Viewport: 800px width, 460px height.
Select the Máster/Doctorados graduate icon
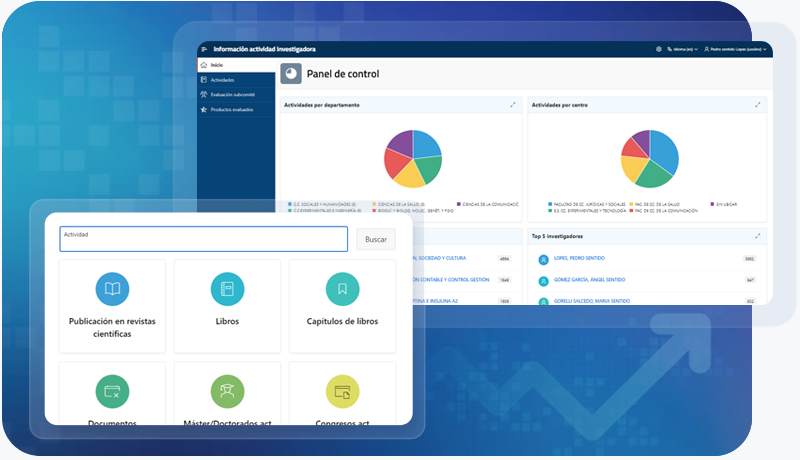pos(227,391)
